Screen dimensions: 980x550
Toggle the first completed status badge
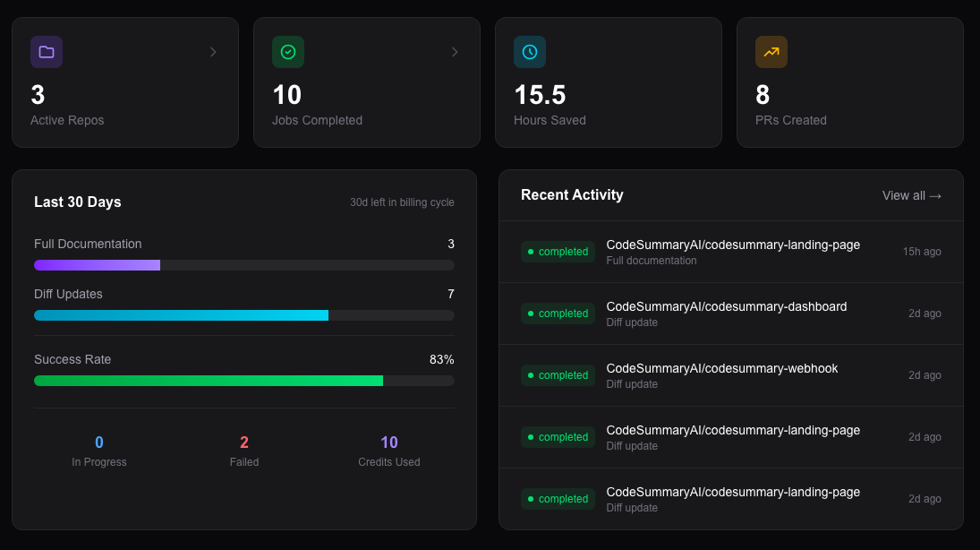(x=558, y=252)
